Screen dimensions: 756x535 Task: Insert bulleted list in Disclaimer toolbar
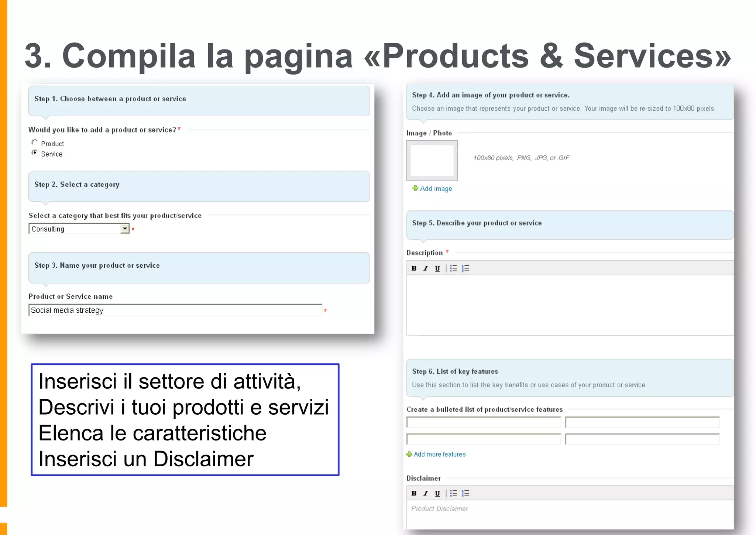453,493
